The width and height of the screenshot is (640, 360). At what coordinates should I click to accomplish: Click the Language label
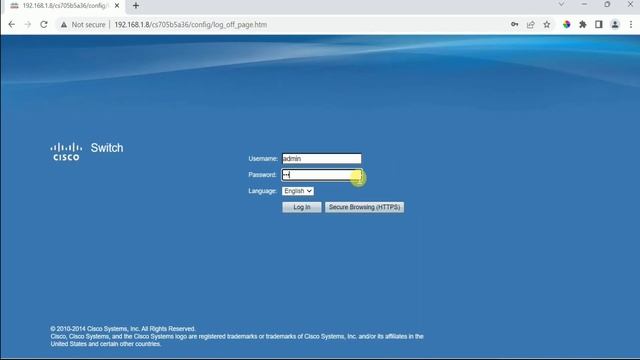click(262, 191)
